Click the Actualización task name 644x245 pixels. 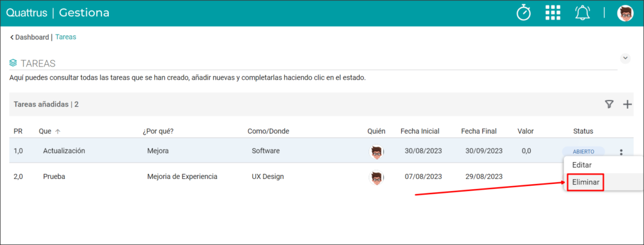coord(64,151)
